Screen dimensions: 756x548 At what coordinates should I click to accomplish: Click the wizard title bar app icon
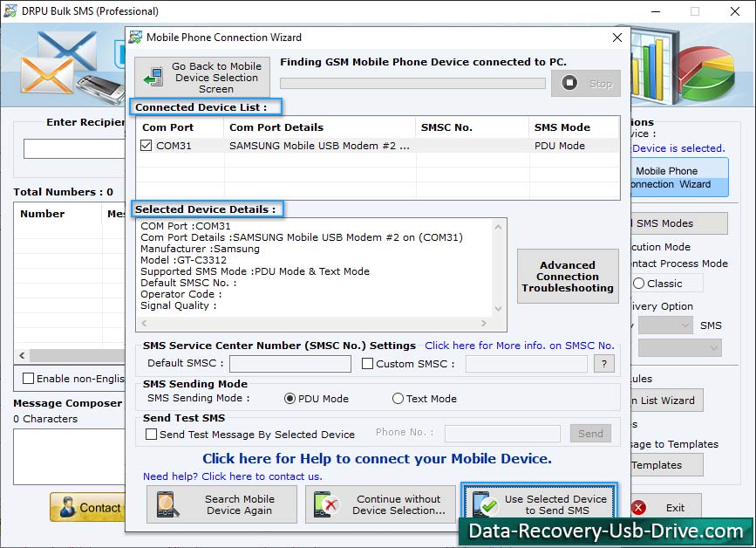point(135,38)
